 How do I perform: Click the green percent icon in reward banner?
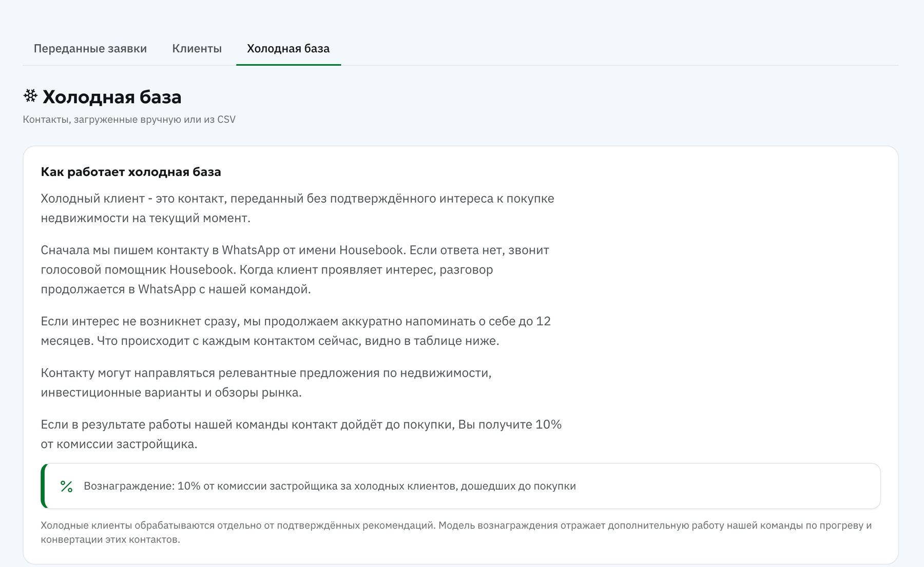(66, 486)
